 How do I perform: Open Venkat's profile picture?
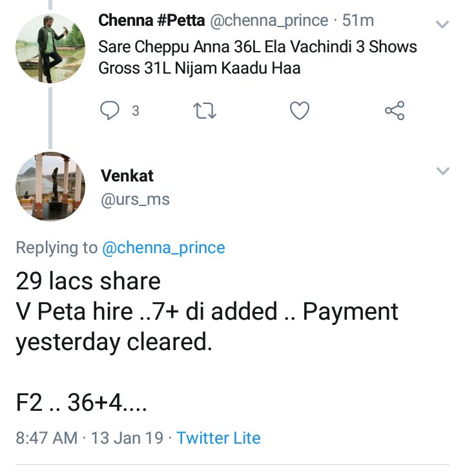click(x=50, y=187)
